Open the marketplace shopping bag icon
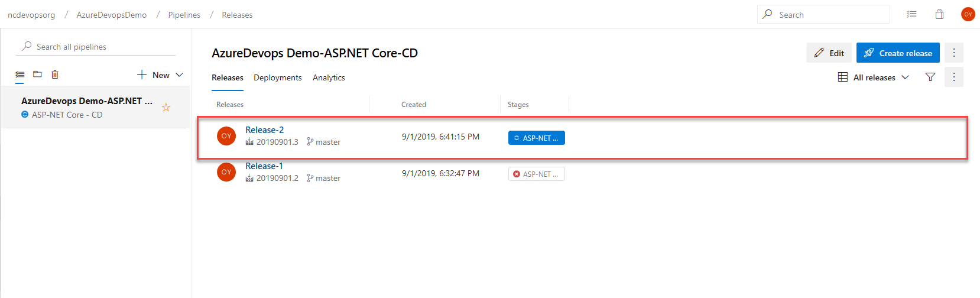Image resolution: width=980 pixels, height=298 pixels. 939,14
